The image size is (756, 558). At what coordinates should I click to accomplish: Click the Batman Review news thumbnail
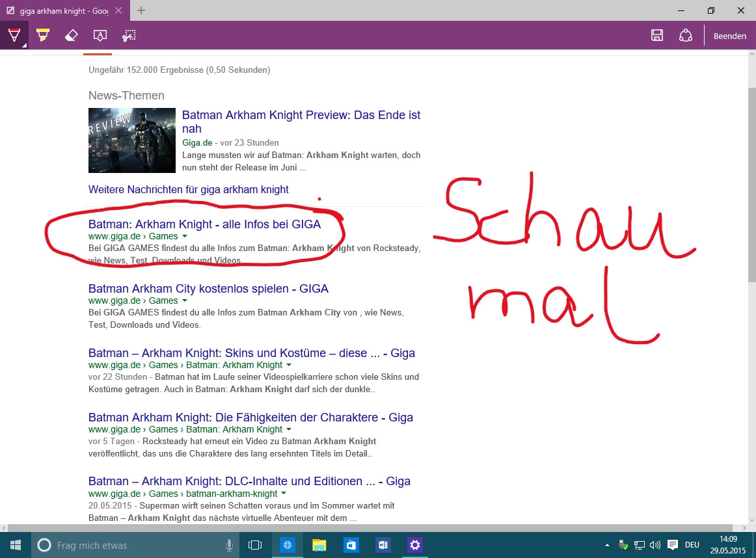point(131,140)
